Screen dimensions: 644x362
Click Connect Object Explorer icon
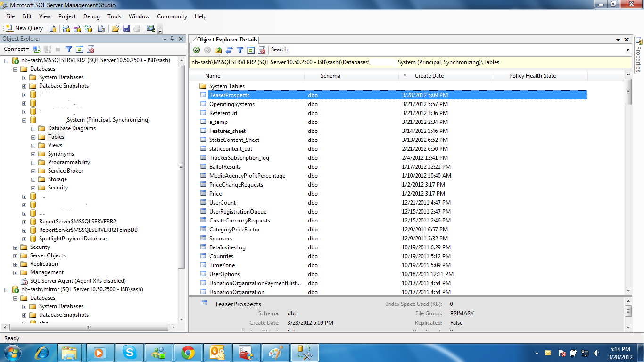[36, 49]
